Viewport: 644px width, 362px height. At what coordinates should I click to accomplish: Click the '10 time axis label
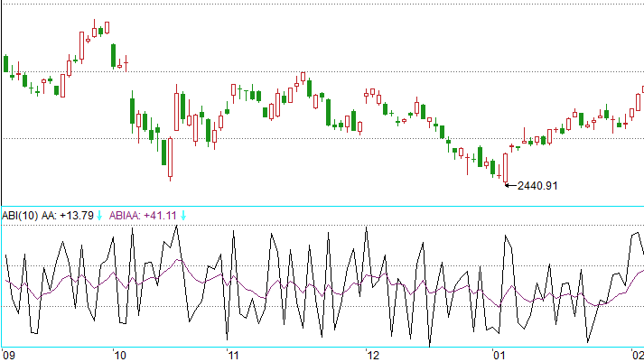coord(119,355)
